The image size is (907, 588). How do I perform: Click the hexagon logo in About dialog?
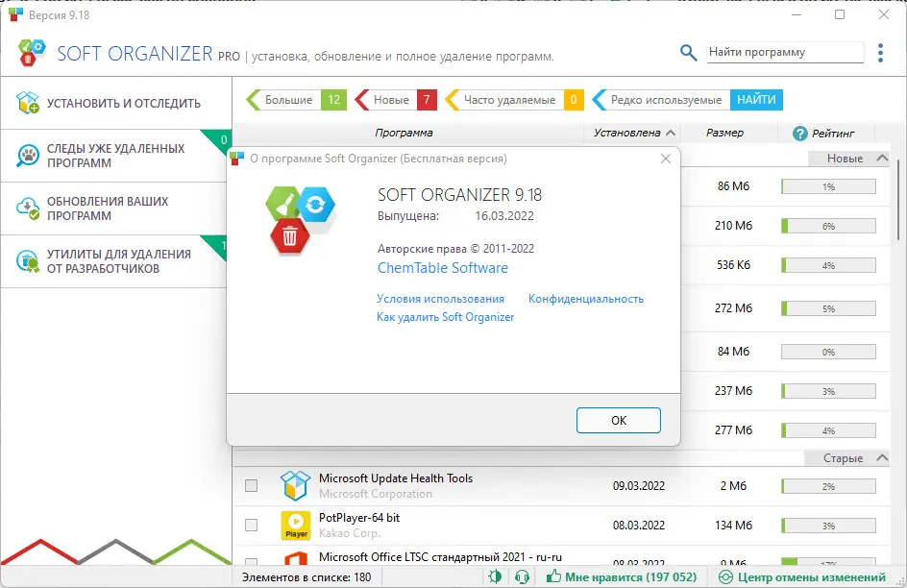(300, 220)
